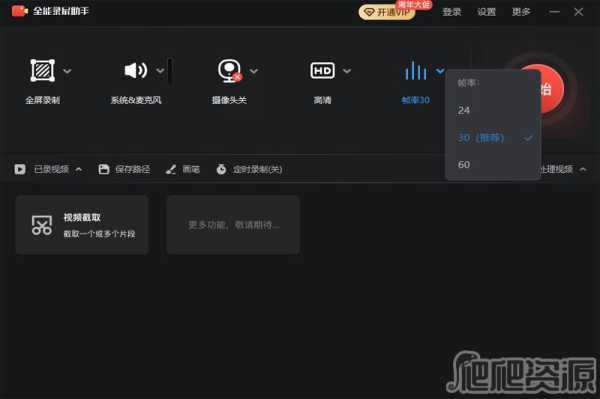This screenshot has width=600, height=399.
Task: Click the 全屏录制 label
Action: click(x=42, y=100)
